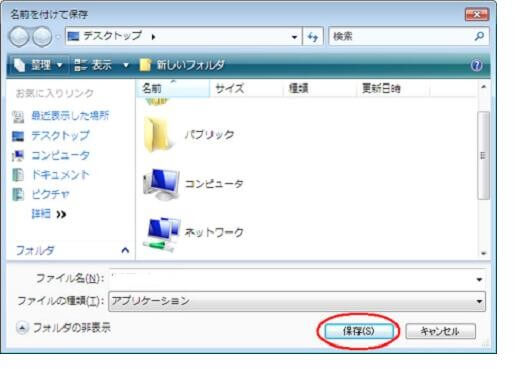Open 最近表示した場所 link
Viewport: 521px width, 369px height.
[x=70, y=116]
